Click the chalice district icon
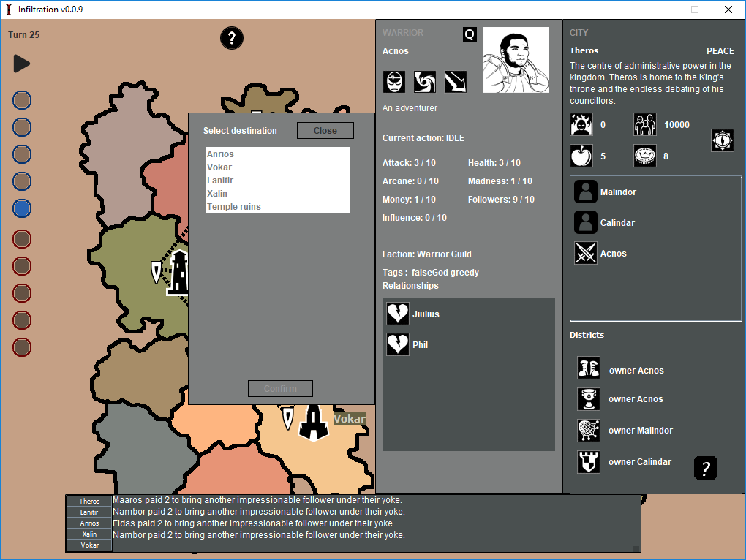This screenshot has height=560, width=746. coord(589,399)
